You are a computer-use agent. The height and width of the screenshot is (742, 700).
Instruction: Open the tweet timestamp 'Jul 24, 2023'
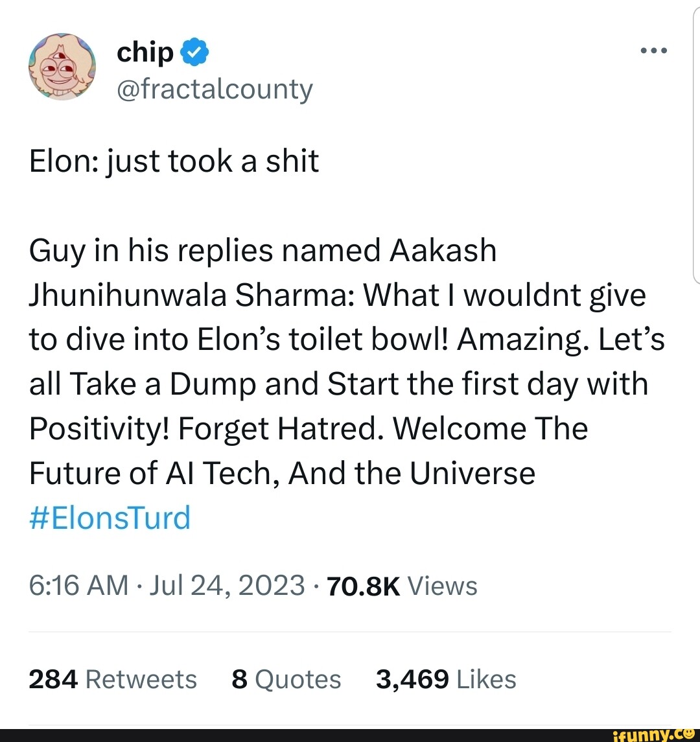point(227,585)
